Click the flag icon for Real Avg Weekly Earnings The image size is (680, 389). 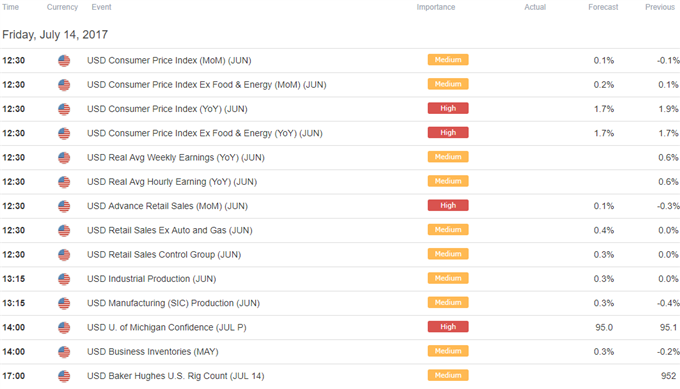(64, 158)
